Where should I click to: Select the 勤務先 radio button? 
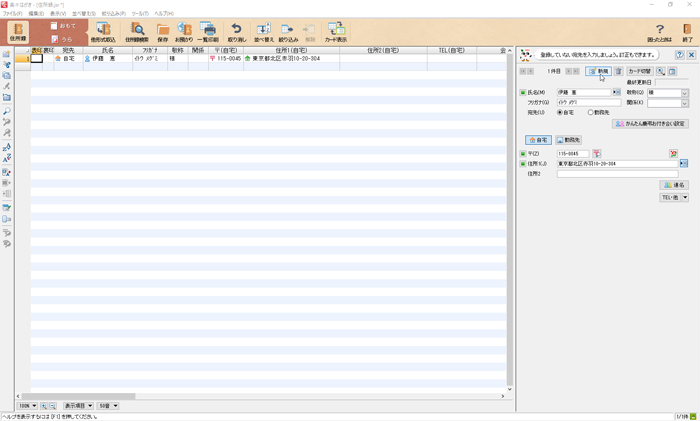[x=591, y=112]
